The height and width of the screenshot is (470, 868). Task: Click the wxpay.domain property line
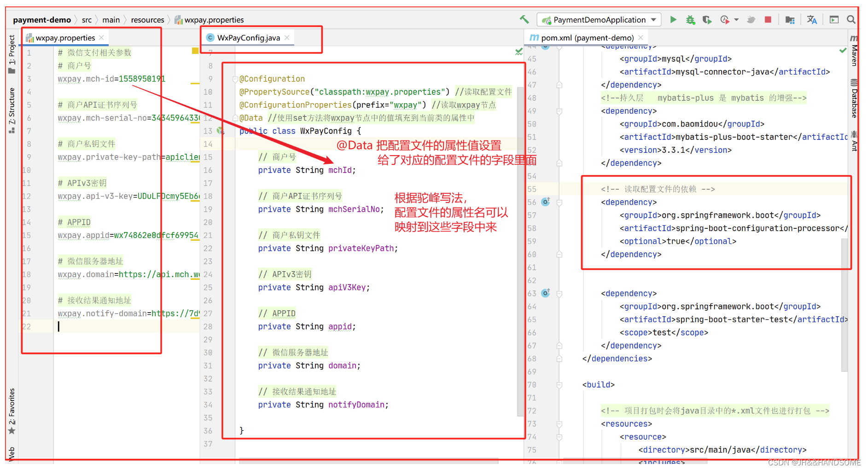128,274
